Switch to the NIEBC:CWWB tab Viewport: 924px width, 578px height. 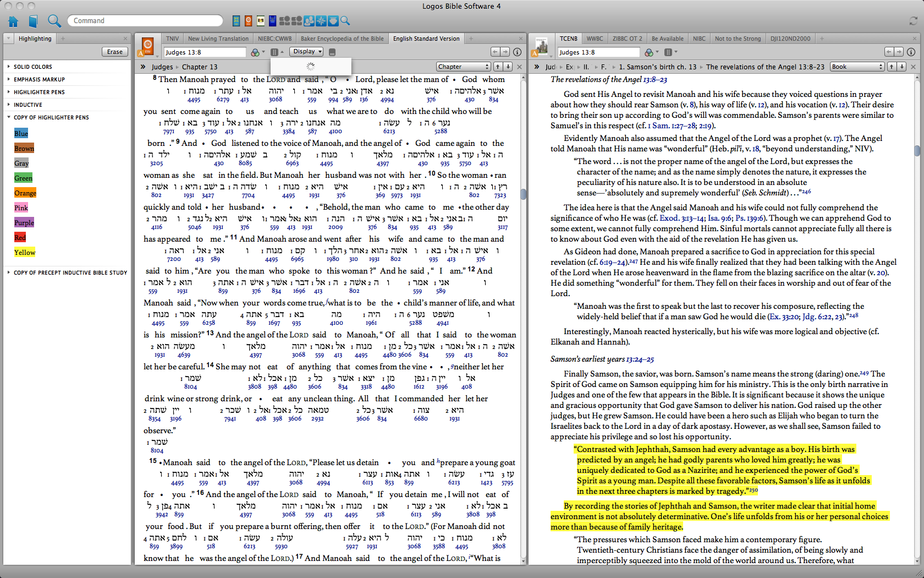275,39
